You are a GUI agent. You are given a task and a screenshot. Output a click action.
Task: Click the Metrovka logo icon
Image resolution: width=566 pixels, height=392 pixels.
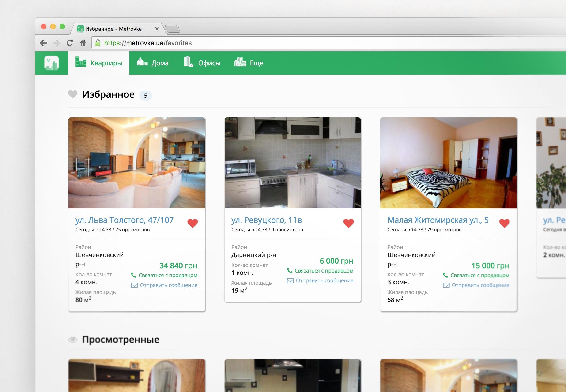51,63
